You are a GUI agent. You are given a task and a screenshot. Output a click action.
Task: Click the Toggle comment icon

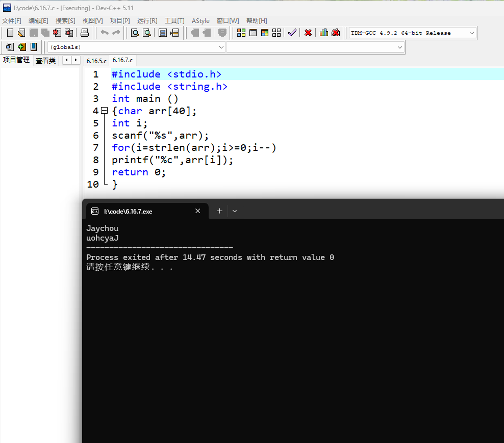(222, 33)
